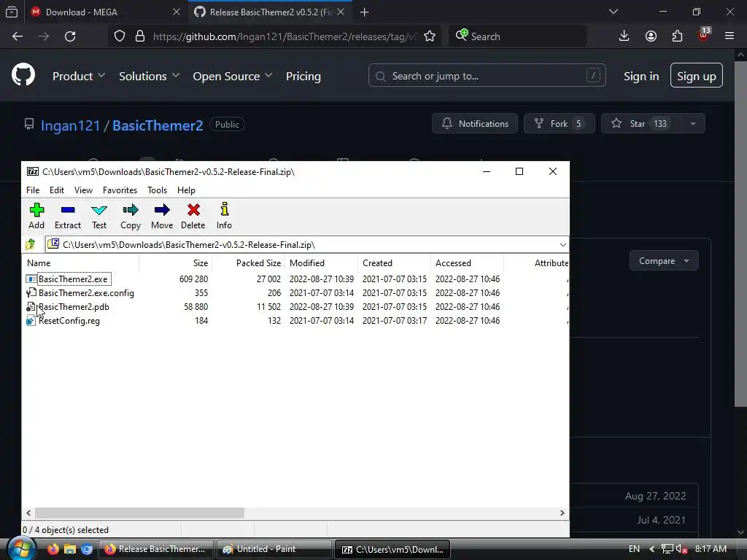
Task: Open the network tray icon
Action: pos(667,549)
